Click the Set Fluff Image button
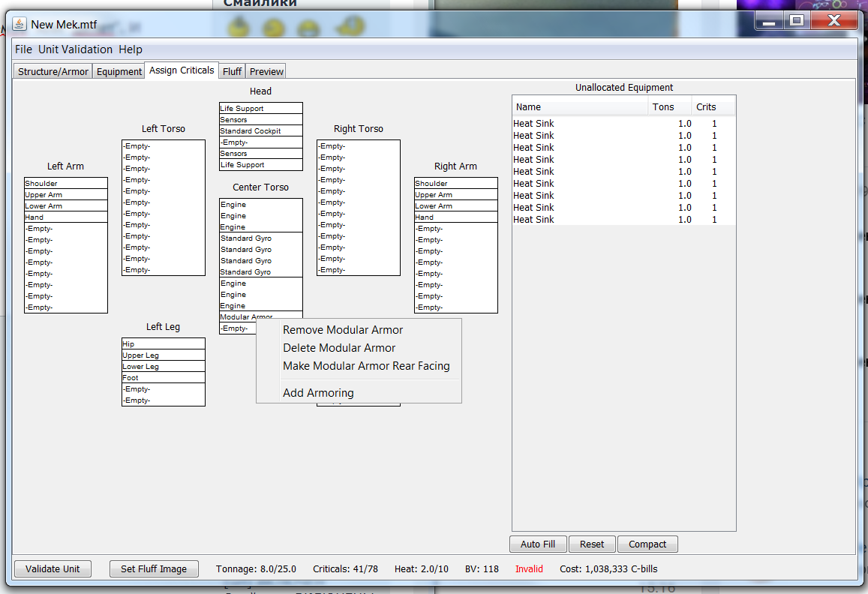The image size is (868, 594). point(154,568)
